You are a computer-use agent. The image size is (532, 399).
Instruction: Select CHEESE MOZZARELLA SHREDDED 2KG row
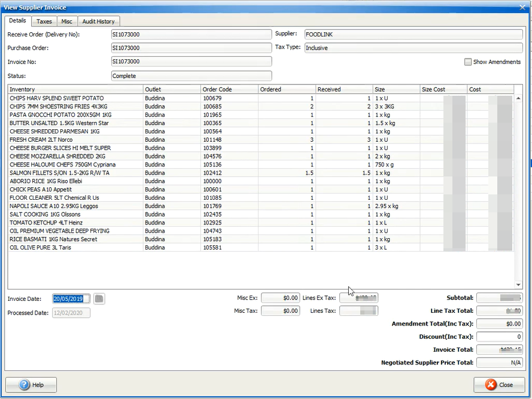pos(260,156)
